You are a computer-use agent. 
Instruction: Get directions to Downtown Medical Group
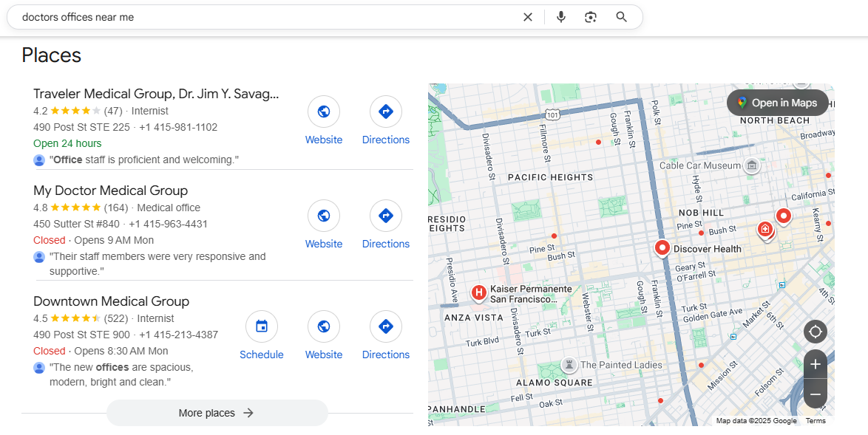(385, 327)
